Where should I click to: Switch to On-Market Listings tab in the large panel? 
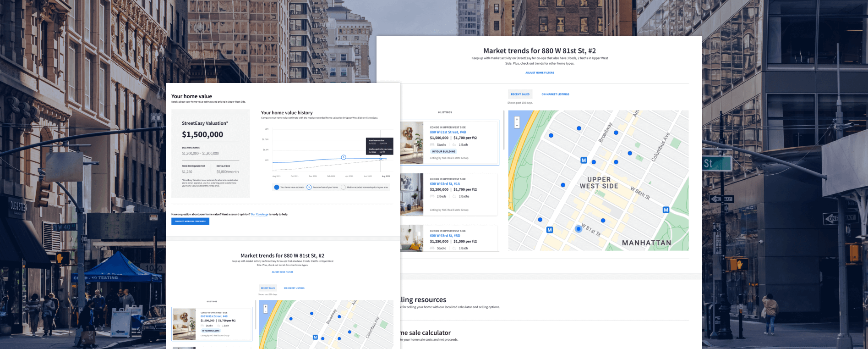555,94
